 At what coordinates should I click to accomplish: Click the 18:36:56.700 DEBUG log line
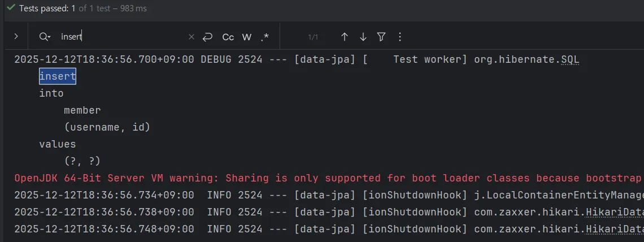coord(297,59)
